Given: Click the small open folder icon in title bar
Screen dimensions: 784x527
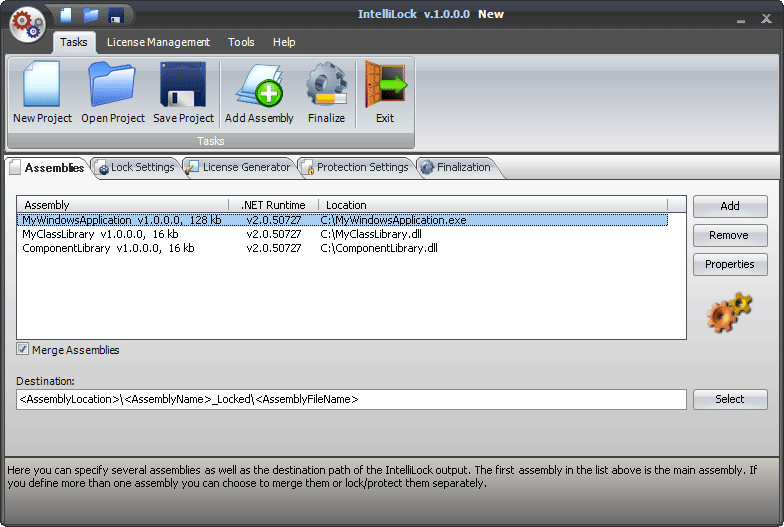Looking at the screenshot, I should point(91,15).
